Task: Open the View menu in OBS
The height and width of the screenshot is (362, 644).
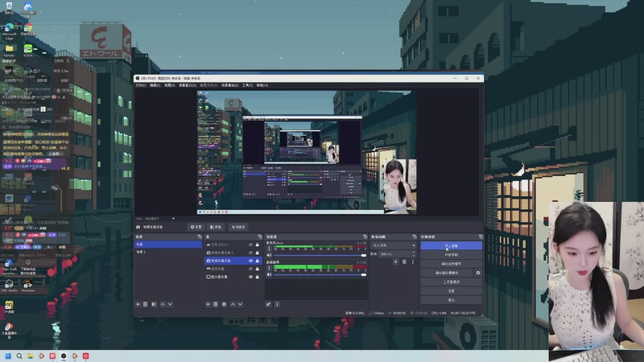Action: (x=170, y=85)
